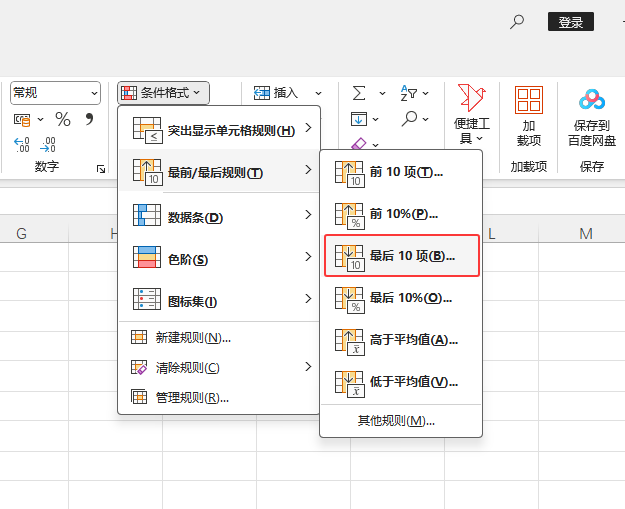This screenshot has width=625, height=509.
Task: Expand the Find & Select dropdown arrow
Action: 426,119
